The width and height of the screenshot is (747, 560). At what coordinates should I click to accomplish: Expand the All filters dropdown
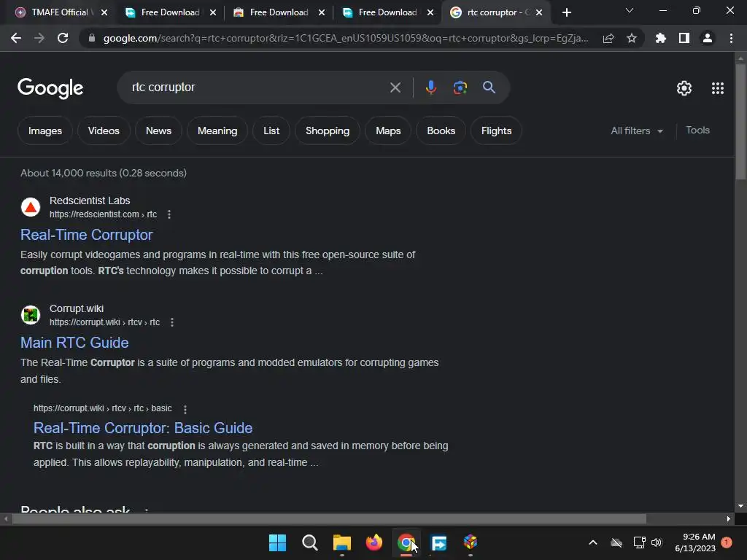[x=637, y=131]
